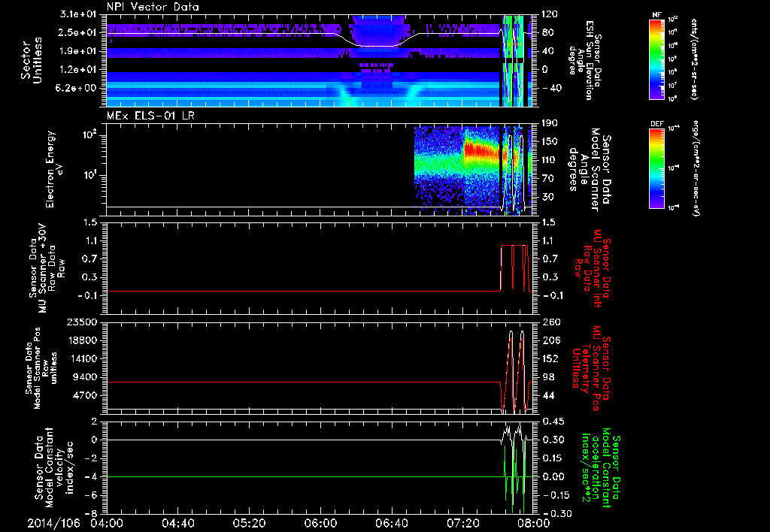Click the "2014/106" date label
This screenshot has height=532, width=770.
pos(53,523)
